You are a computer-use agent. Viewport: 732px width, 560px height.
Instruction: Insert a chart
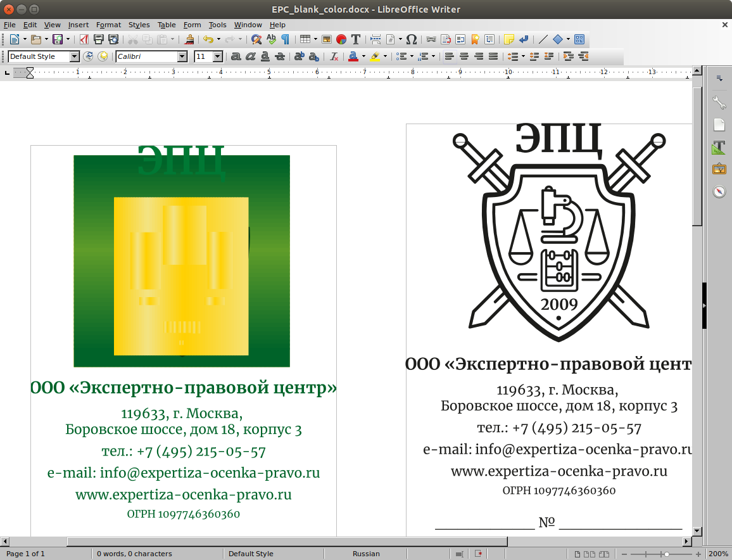pos(341,39)
